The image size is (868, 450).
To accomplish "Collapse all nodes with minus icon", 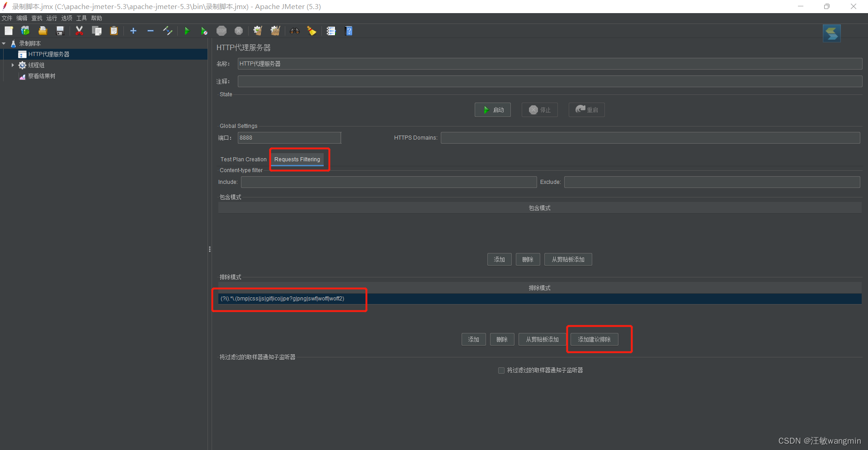I will pos(151,31).
